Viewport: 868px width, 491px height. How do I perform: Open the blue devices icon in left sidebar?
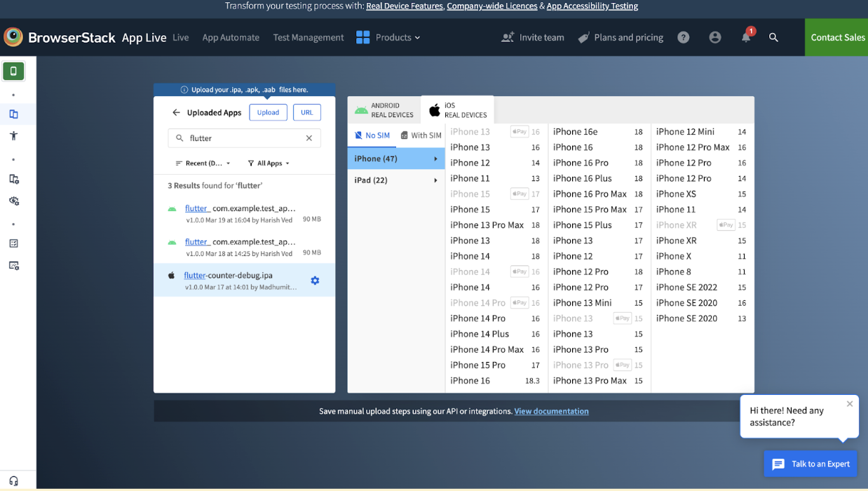13,114
